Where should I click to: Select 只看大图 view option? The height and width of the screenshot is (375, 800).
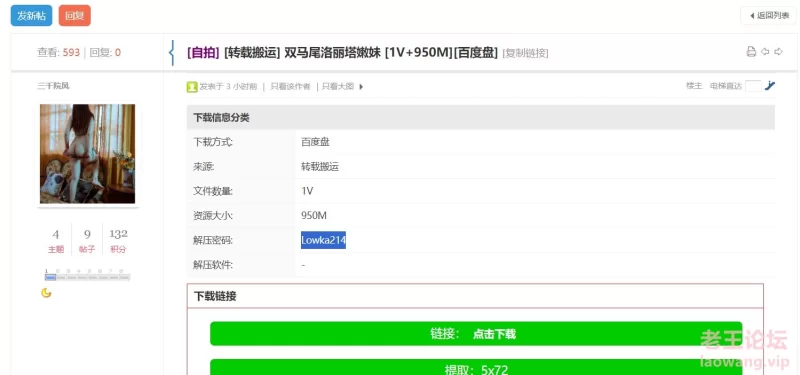338,87
